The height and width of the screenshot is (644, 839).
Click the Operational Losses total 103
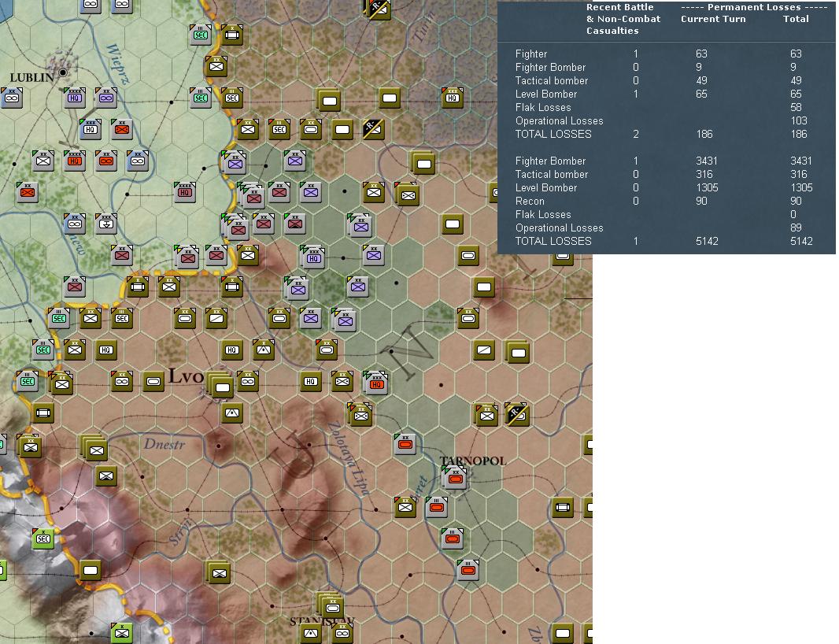[799, 120]
